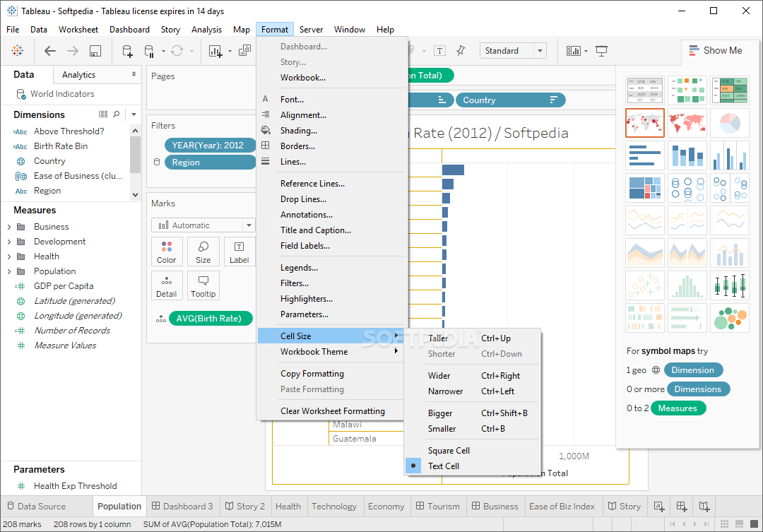The image size is (763, 532).
Task: Click the show/hide cards icon
Action: pos(573,51)
